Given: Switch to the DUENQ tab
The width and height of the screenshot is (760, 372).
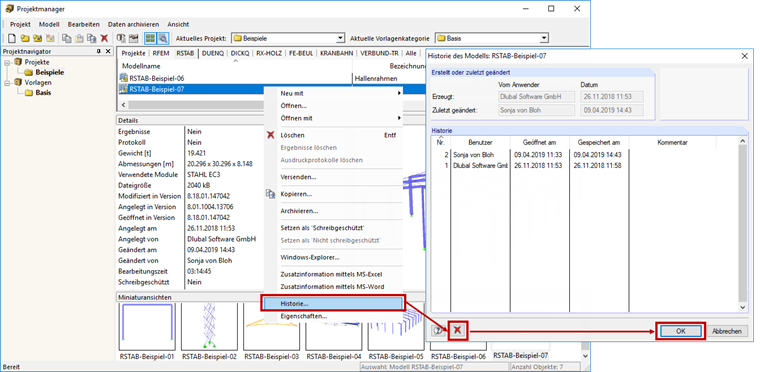Looking at the screenshot, I should pyautogui.click(x=213, y=53).
